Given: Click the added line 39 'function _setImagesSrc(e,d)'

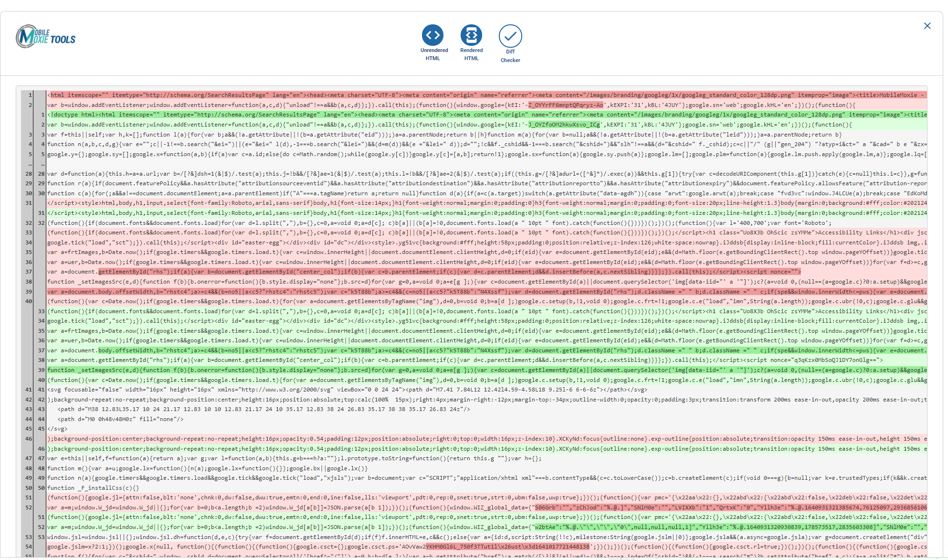Looking at the screenshot, I should [487, 370].
